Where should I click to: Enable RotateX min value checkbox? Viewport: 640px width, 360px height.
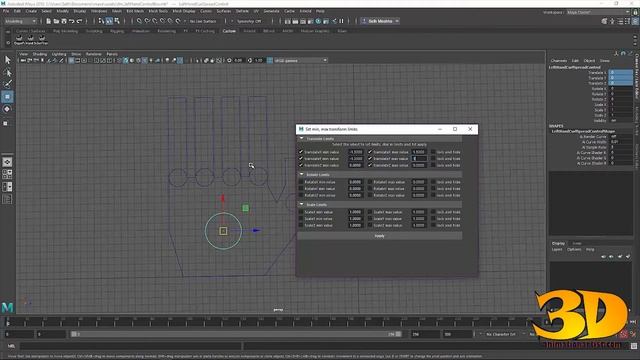(301, 182)
